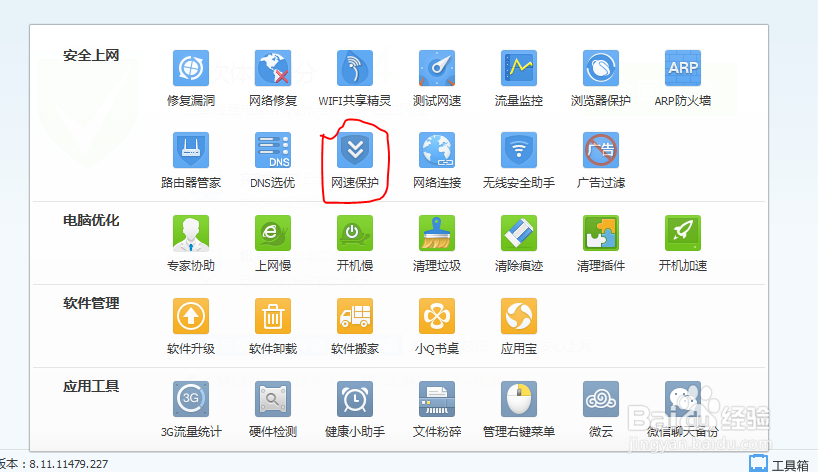Open the 网络连接 globe icon
The width and height of the screenshot is (818, 472).
(x=437, y=150)
